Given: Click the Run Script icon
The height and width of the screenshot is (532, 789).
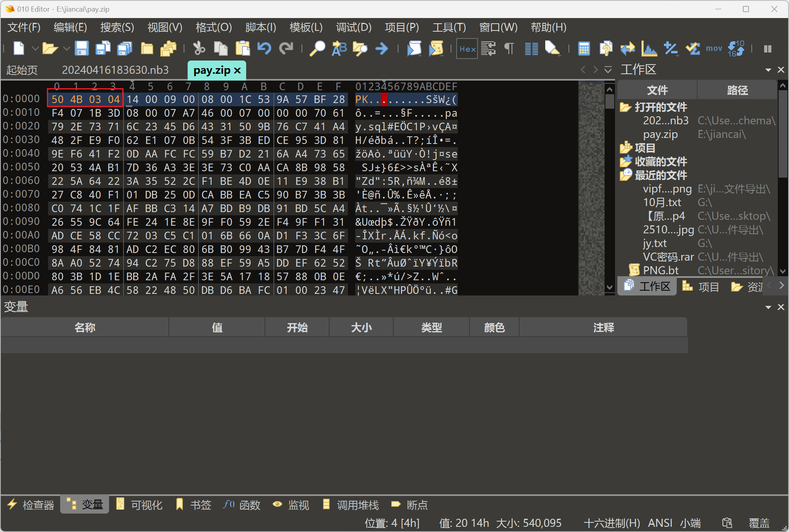Looking at the screenshot, I should click(414, 49).
